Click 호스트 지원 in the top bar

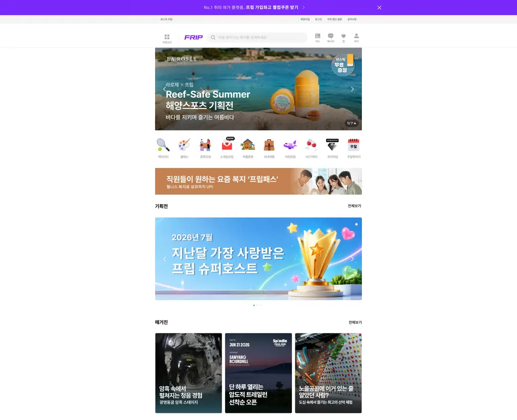tap(167, 20)
